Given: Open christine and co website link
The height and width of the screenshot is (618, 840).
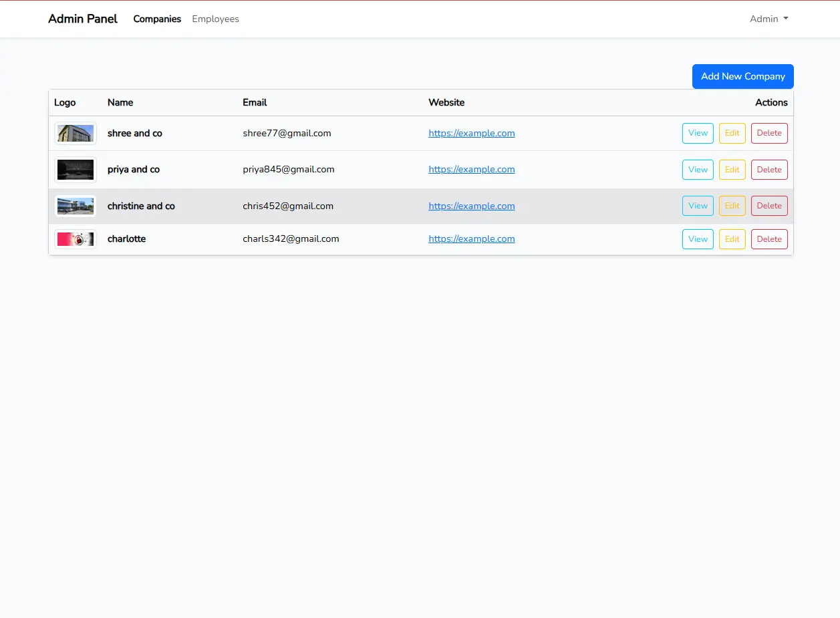Looking at the screenshot, I should 472,206.
